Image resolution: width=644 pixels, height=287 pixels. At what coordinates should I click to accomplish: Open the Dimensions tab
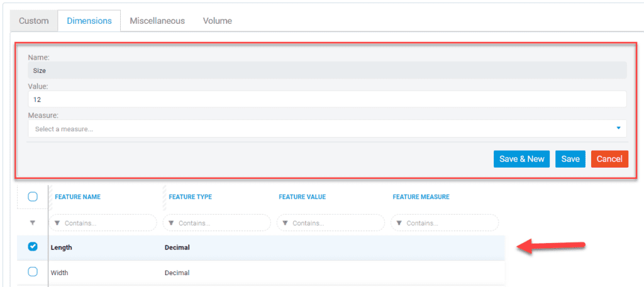point(89,21)
